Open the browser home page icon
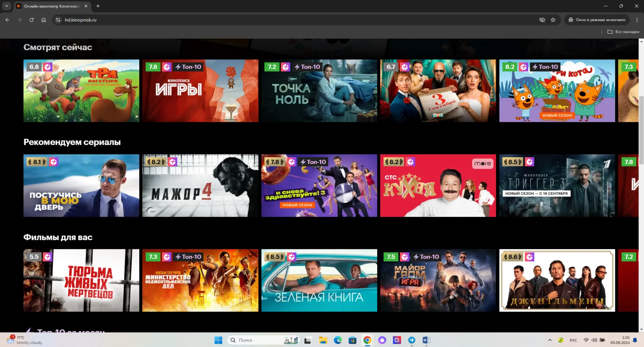 pos(44,20)
